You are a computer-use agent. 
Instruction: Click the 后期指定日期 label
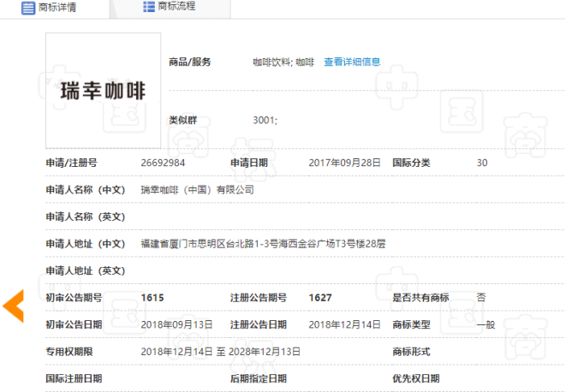[259, 378]
